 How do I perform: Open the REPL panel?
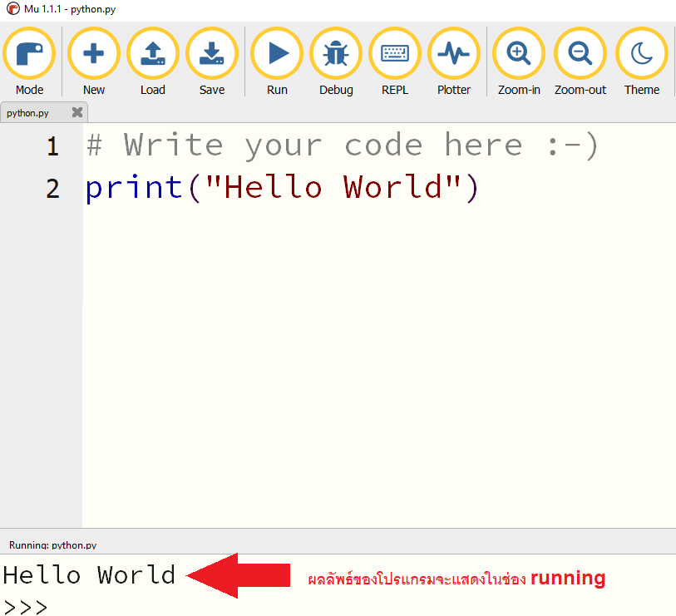[x=395, y=62]
